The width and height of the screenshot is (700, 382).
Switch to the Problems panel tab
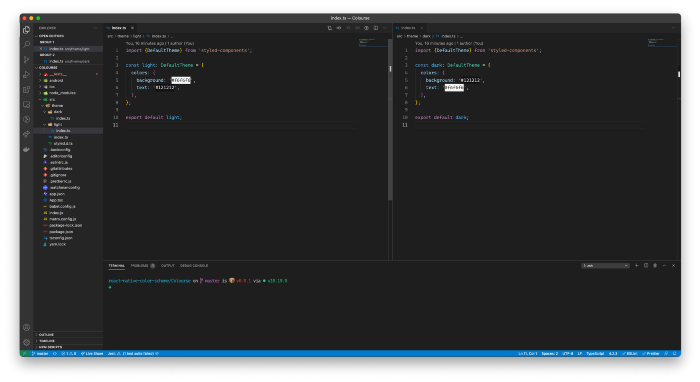[142, 266]
